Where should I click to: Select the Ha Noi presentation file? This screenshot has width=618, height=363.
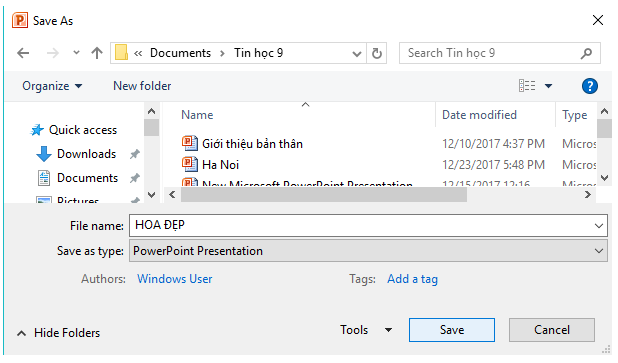pos(220,165)
